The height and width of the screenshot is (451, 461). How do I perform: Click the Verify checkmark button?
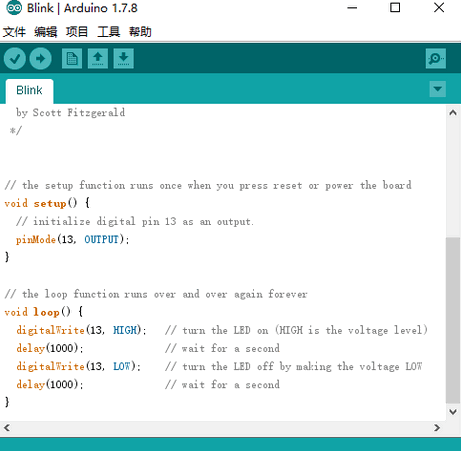coord(15,59)
